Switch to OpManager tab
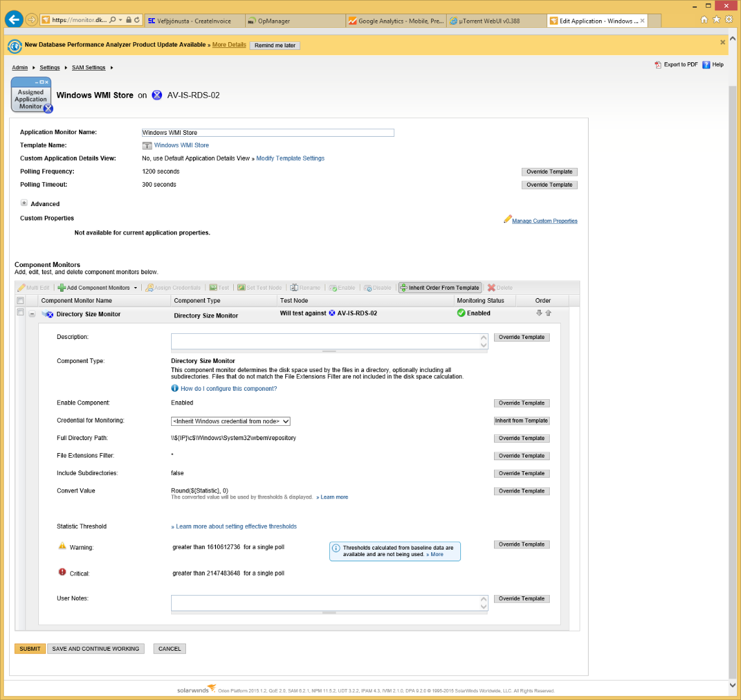The image size is (741, 700). pyautogui.click(x=296, y=21)
